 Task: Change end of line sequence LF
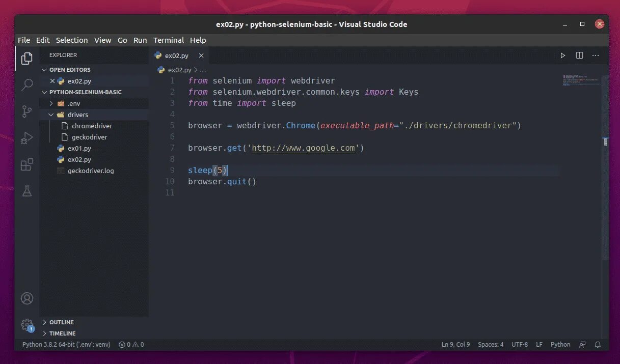[539, 345]
